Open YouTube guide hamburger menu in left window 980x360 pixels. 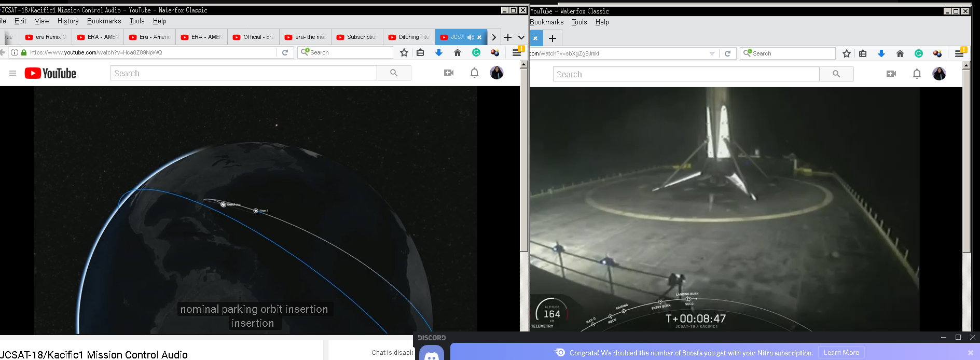tap(13, 73)
